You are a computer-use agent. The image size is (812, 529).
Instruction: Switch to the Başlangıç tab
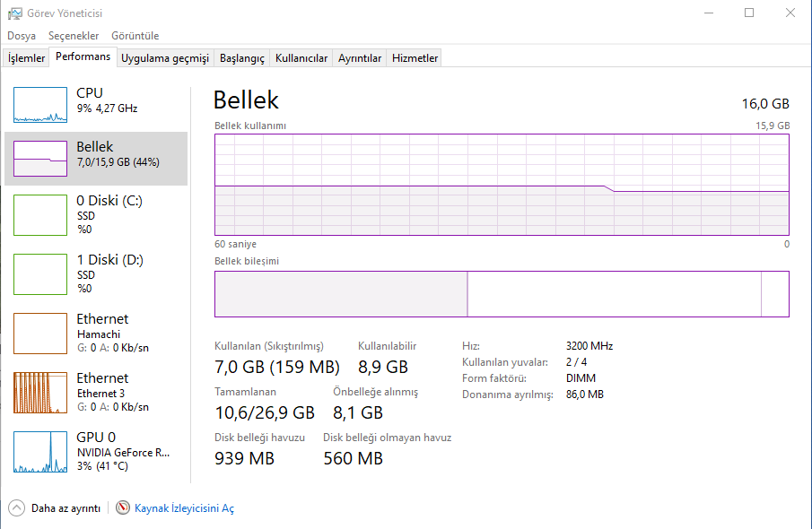(242, 58)
